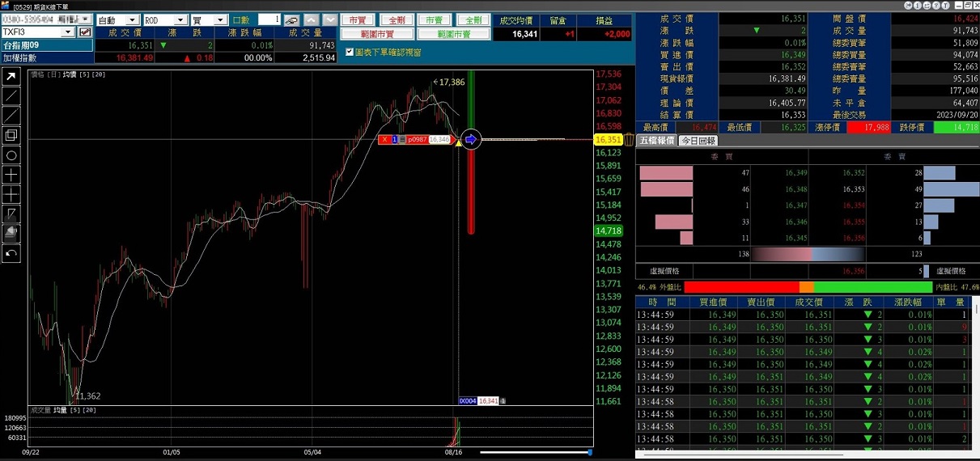Click the 口數 quantity input field
Screen dimensions: 980x461
click(269, 19)
